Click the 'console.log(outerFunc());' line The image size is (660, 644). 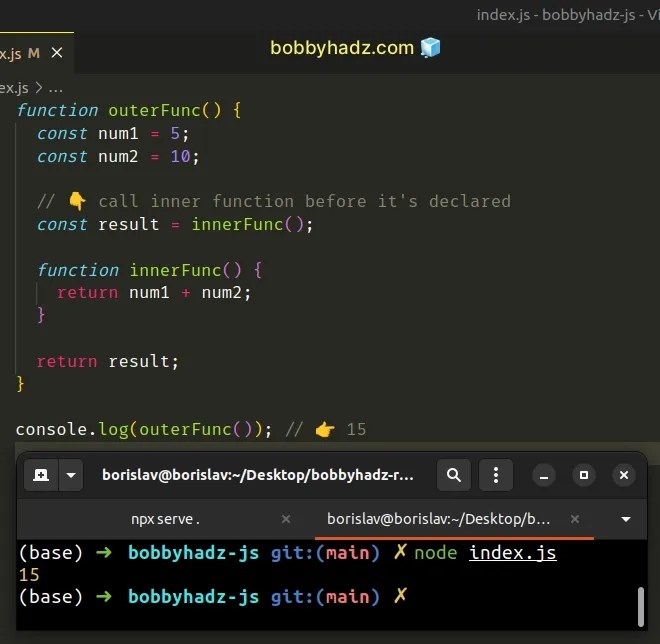pyautogui.click(x=144, y=430)
